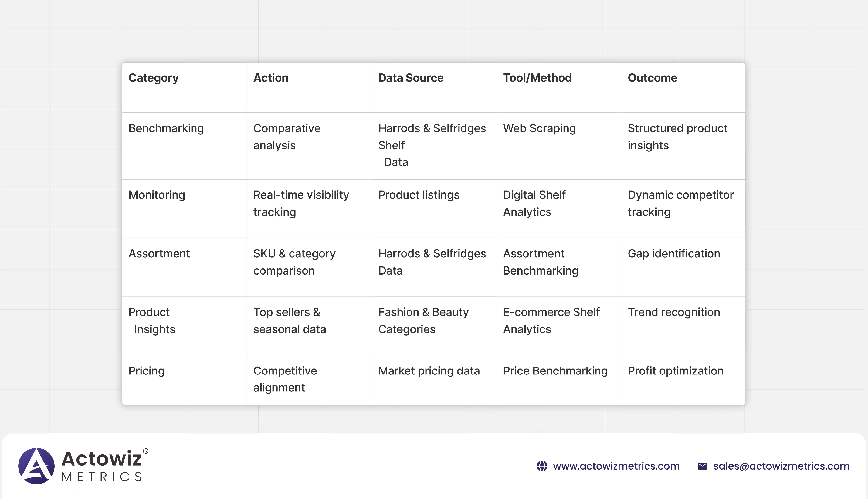Click the Benchmarking category cell
Image resolution: width=868 pixels, height=499 pixels.
[x=166, y=128]
